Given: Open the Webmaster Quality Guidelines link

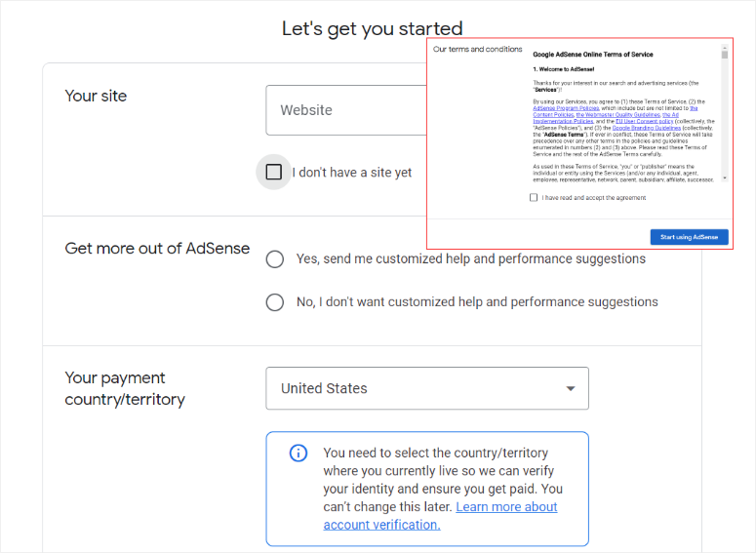Looking at the screenshot, I should [618, 115].
